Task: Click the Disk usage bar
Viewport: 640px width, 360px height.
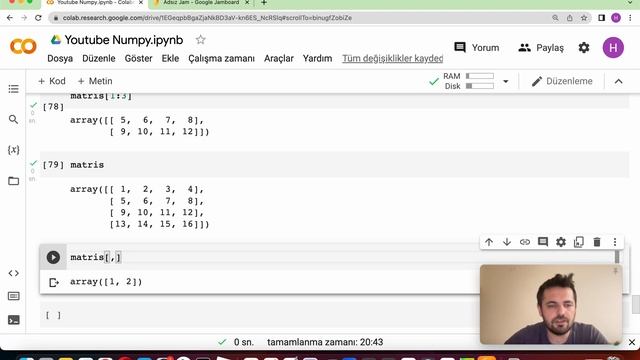Action: point(480,86)
